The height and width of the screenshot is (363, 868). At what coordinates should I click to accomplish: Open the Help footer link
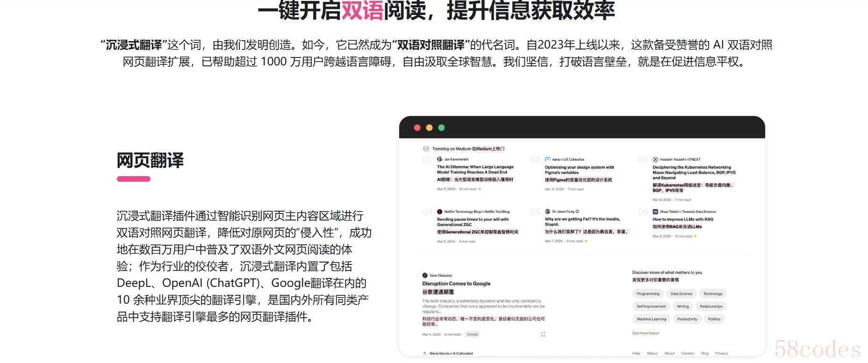[636, 353]
